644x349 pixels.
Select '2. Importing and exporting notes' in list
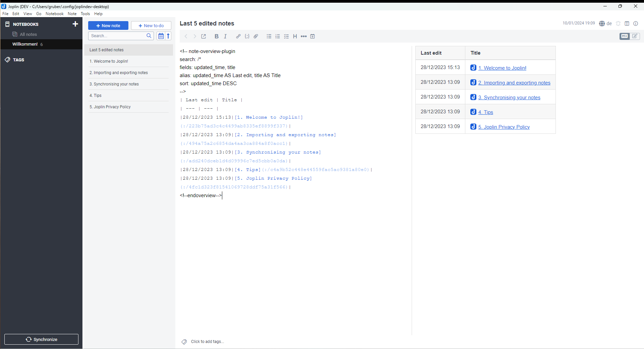tap(128, 73)
